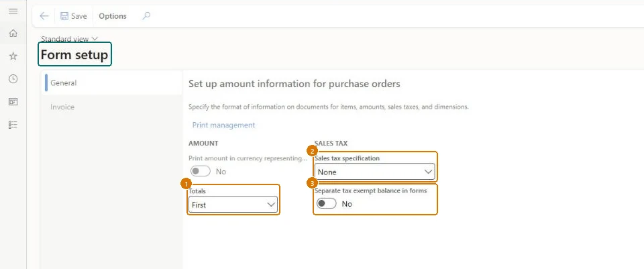Open Workspaces icon in sidebar
This screenshot has width=644, height=269.
pos(13,102)
